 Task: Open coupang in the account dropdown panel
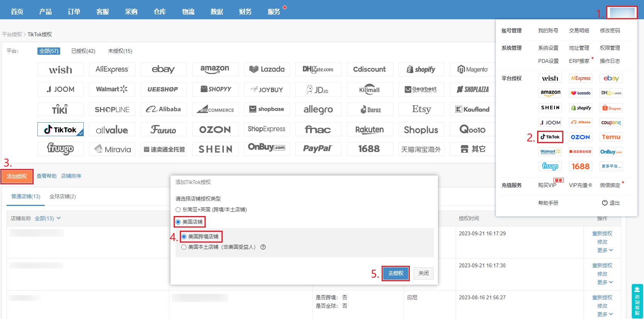611,123
